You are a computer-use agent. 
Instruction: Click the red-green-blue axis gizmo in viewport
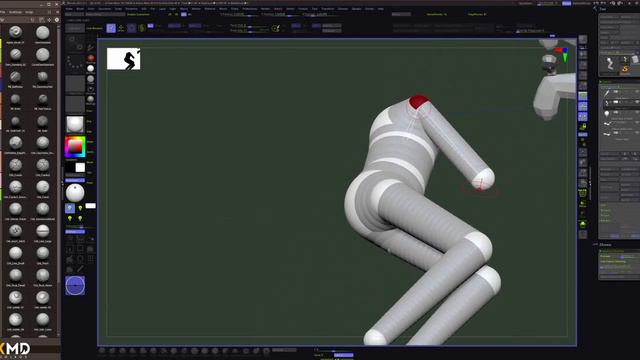(563, 53)
